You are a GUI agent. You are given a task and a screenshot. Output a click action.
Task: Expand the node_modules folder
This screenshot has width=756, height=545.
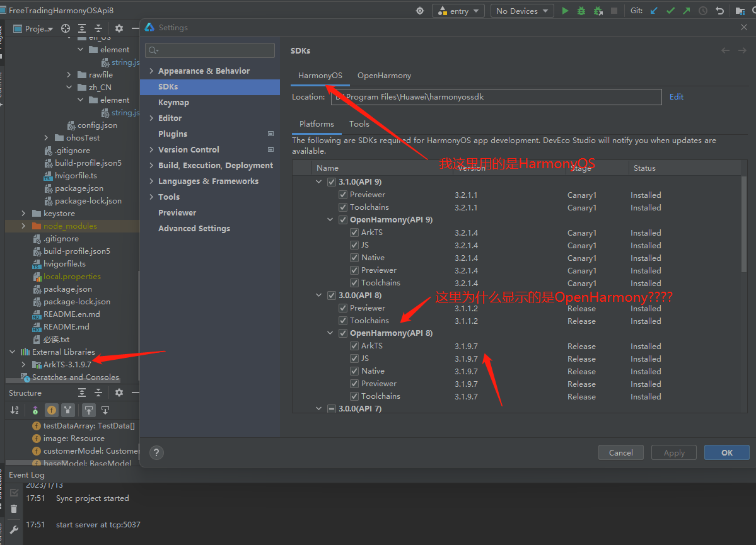(23, 226)
